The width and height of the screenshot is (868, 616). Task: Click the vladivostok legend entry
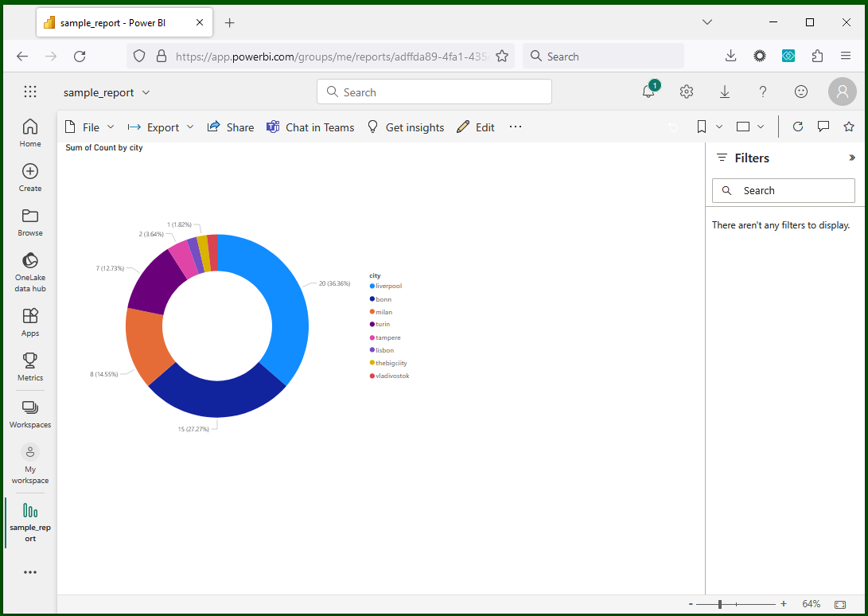[390, 376]
